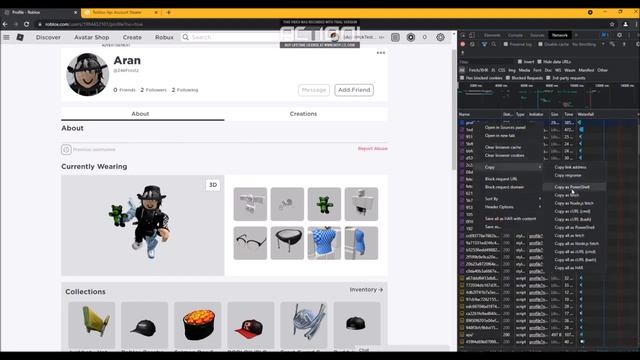This screenshot has width=640, height=360.
Task: Select Clear browser cookies
Action: 504,156
